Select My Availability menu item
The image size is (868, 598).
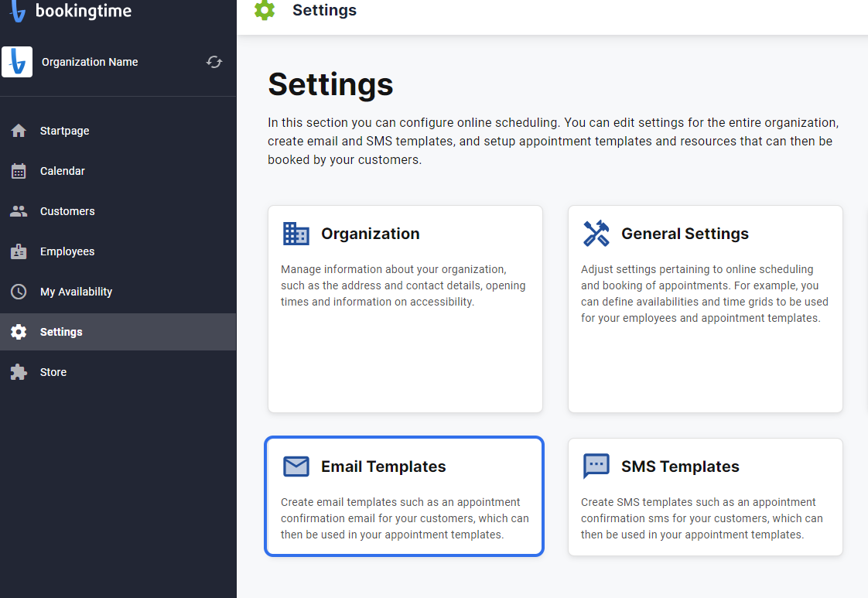click(118, 292)
